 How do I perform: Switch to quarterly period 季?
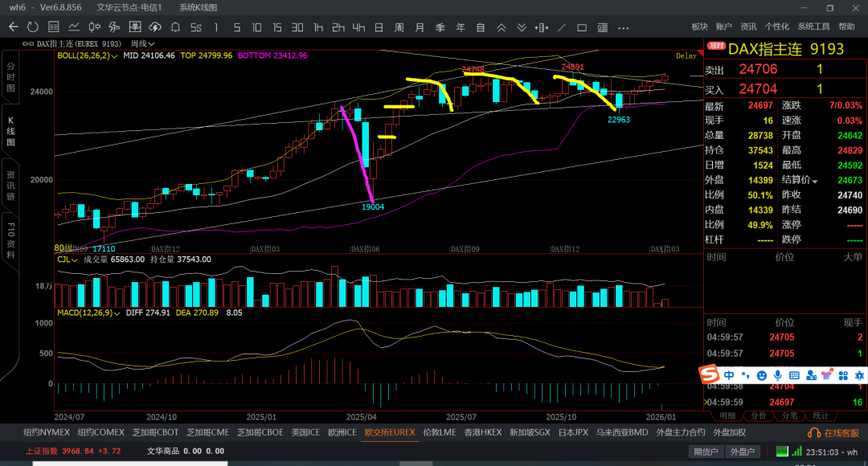coord(440,27)
